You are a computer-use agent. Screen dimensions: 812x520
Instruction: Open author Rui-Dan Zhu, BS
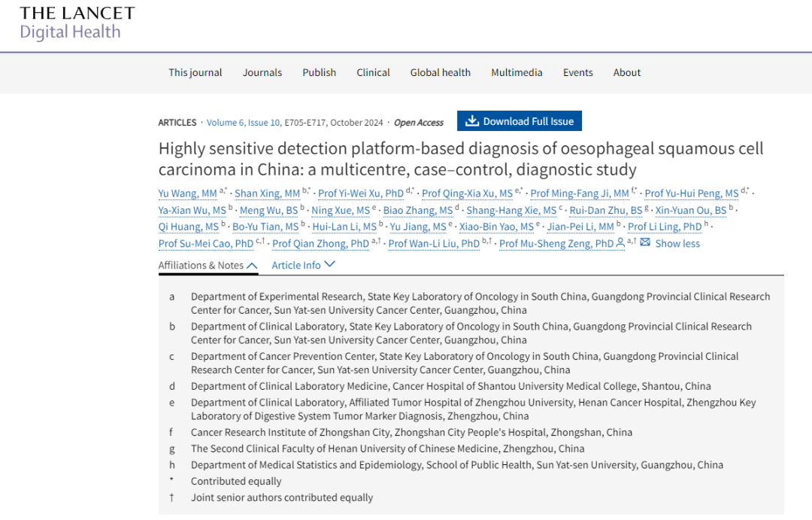pos(606,211)
